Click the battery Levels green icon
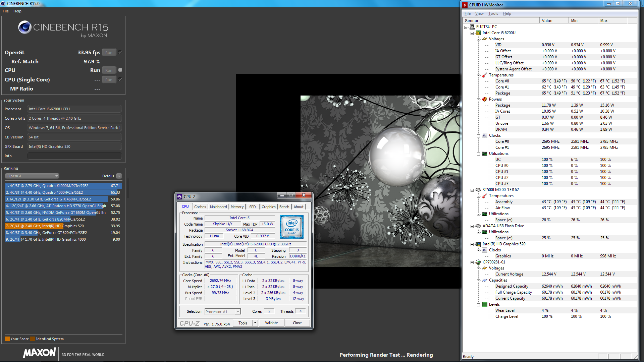 (485, 304)
